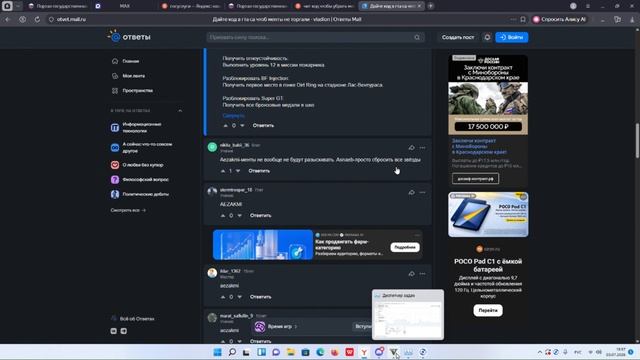This screenshot has height=360, width=640.
Task: Open Пространства in left sidebar
Action: [x=133, y=91]
